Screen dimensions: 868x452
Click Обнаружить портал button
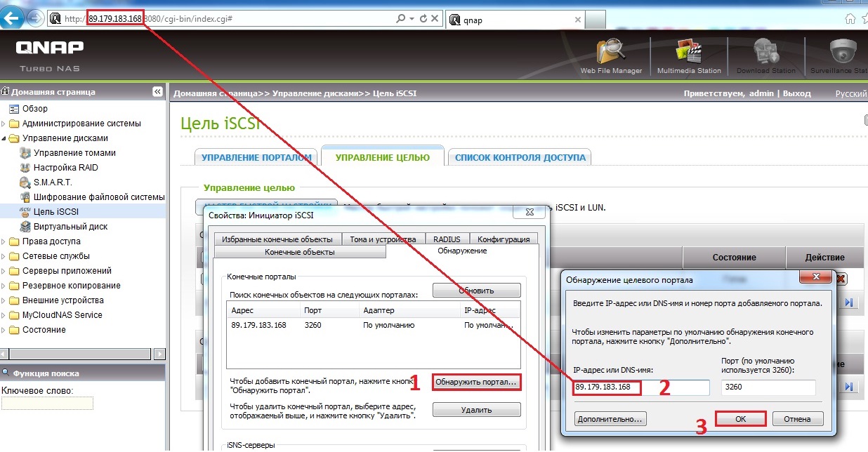476,383
